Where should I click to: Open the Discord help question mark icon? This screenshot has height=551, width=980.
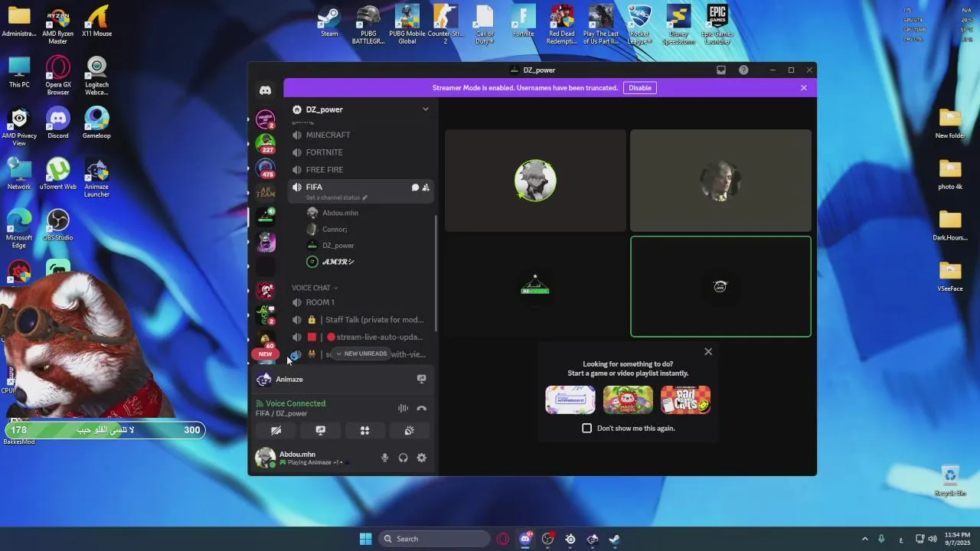pos(743,70)
